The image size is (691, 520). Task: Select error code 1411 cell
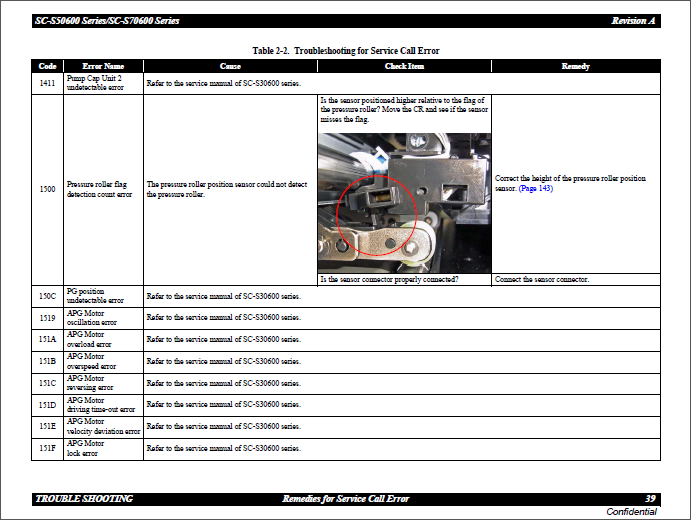47,84
